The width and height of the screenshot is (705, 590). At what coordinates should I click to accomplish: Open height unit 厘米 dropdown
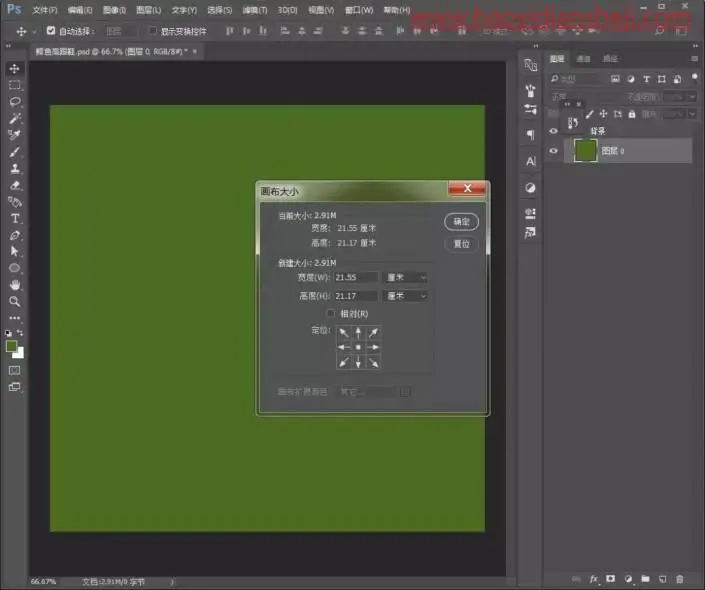pyautogui.click(x=405, y=296)
